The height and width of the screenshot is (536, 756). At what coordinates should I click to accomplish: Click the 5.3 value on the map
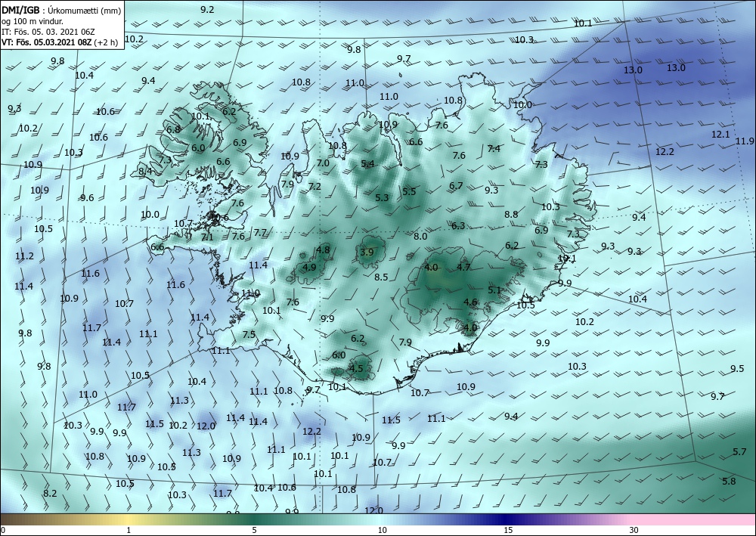tap(382, 197)
